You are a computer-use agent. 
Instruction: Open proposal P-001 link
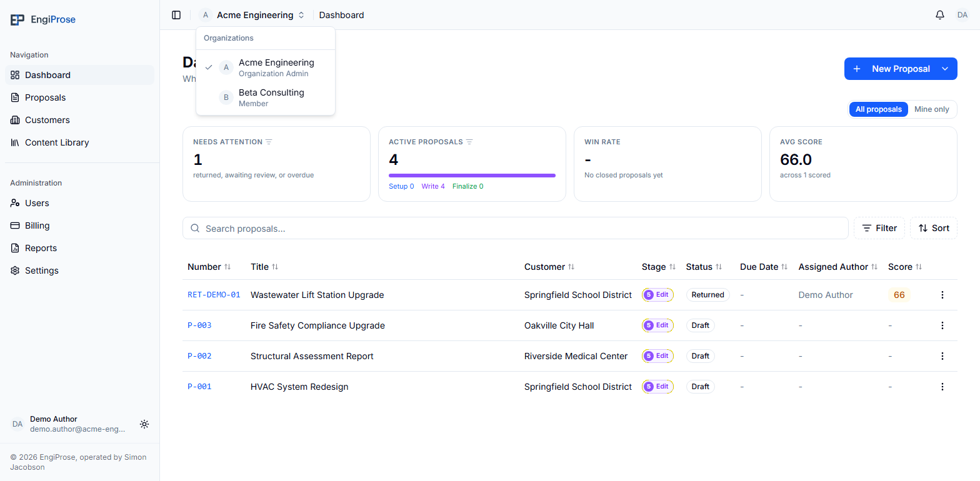tap(199, 387)
